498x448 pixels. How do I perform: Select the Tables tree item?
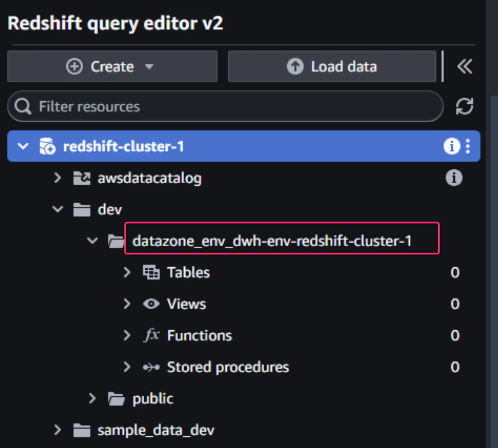188,272
